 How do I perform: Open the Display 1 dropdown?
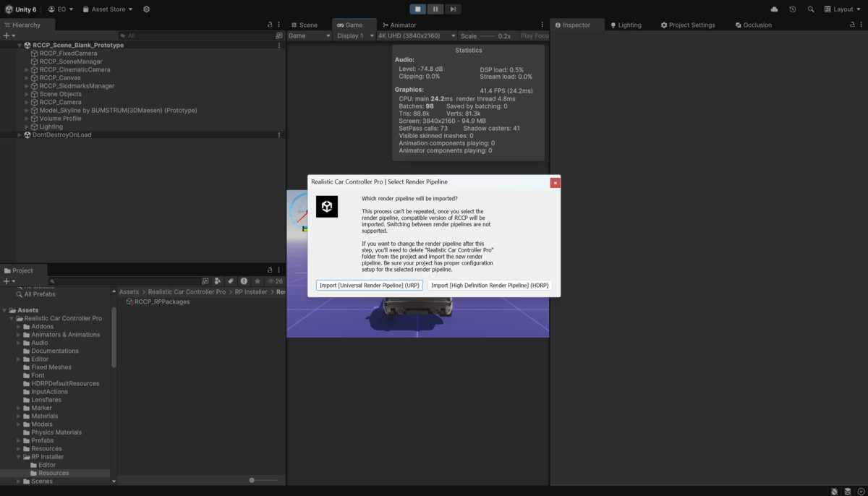355,35
